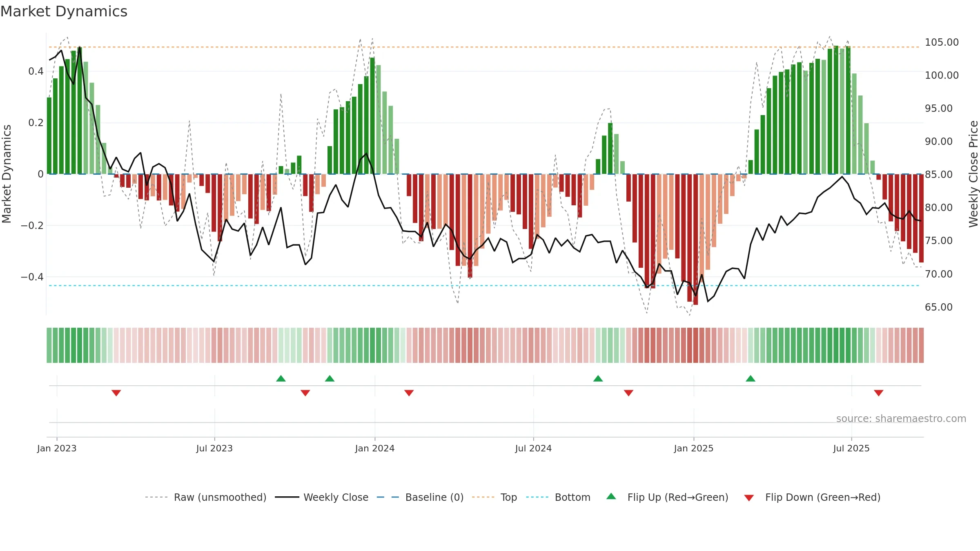Viewport: 980px width, 551px height.
Task: Click the 90.00 price tick label
Action: point(939,142)
